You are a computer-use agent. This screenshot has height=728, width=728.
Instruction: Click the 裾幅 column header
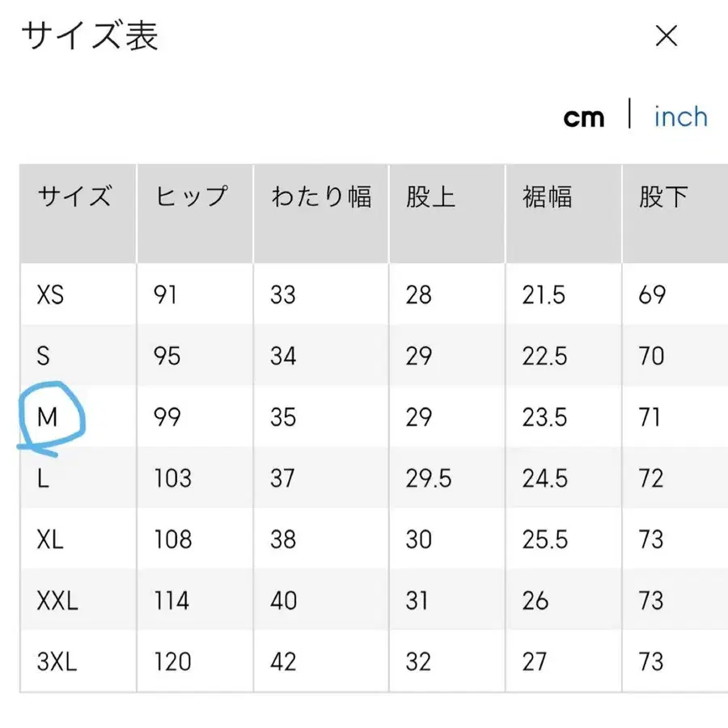point(546,197)
